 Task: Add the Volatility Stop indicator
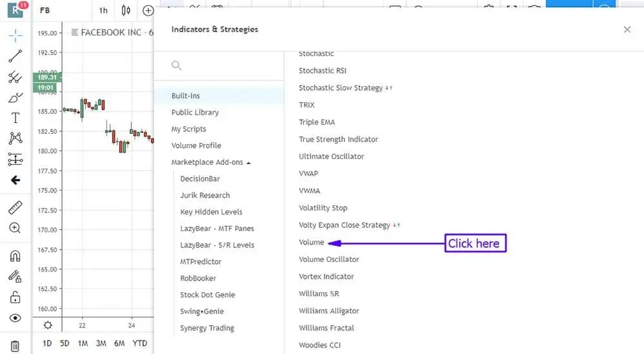pos(323,208)
